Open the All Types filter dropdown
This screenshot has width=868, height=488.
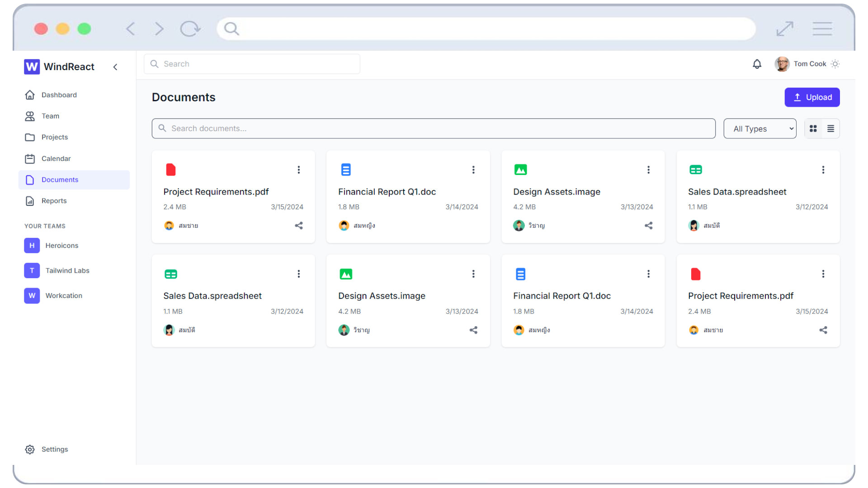pos(759,129)
